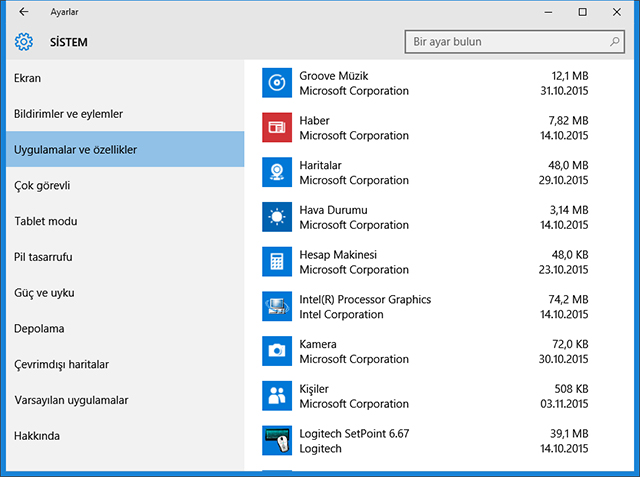Viewport: 640px width, 477px height.
Task: Click the 23.10.2015 install date
Action: click(563, 269)
